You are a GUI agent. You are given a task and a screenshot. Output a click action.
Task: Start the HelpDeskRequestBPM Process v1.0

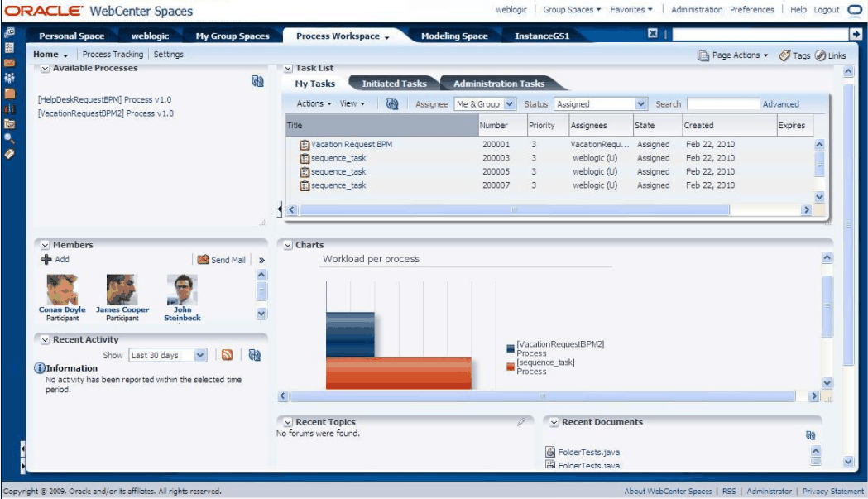[104, 99]
